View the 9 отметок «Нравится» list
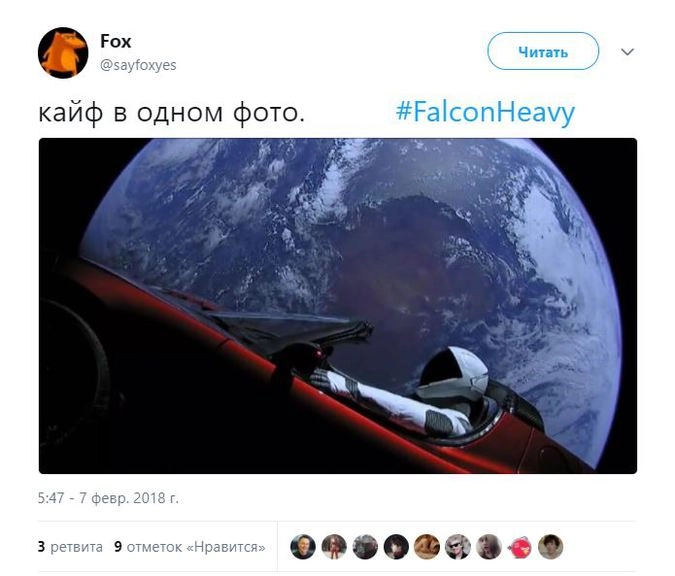 189,547
